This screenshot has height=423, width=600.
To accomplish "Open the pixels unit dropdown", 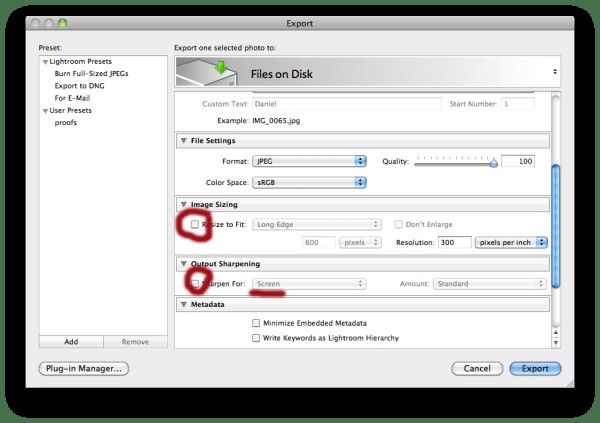I will [x=360, y=242].
